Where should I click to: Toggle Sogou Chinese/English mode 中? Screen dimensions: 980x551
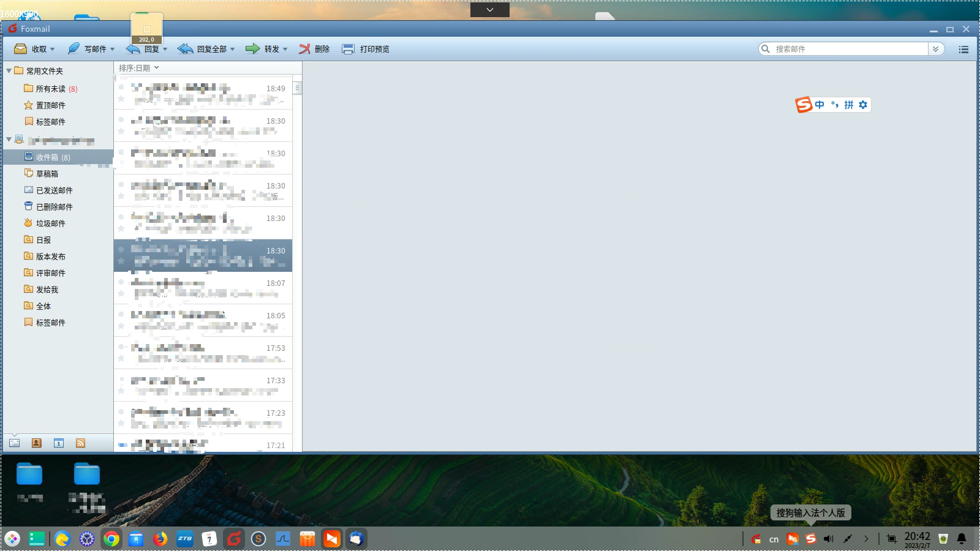coord(820,105)
